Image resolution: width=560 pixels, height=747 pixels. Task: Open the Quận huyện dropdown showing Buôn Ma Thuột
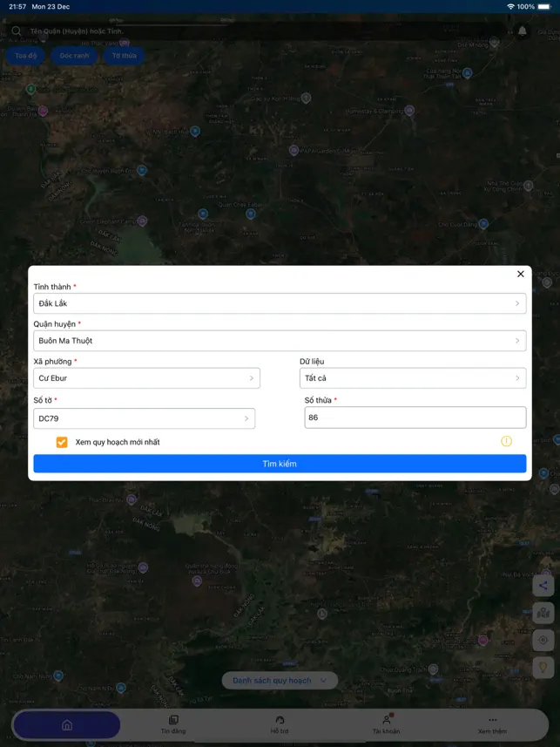click(x=280, y=341)
